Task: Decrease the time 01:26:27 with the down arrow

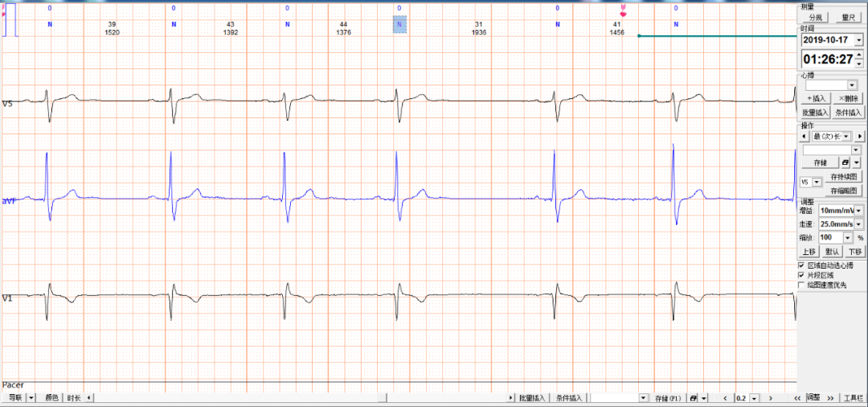Action: click(x=858, y=63)
